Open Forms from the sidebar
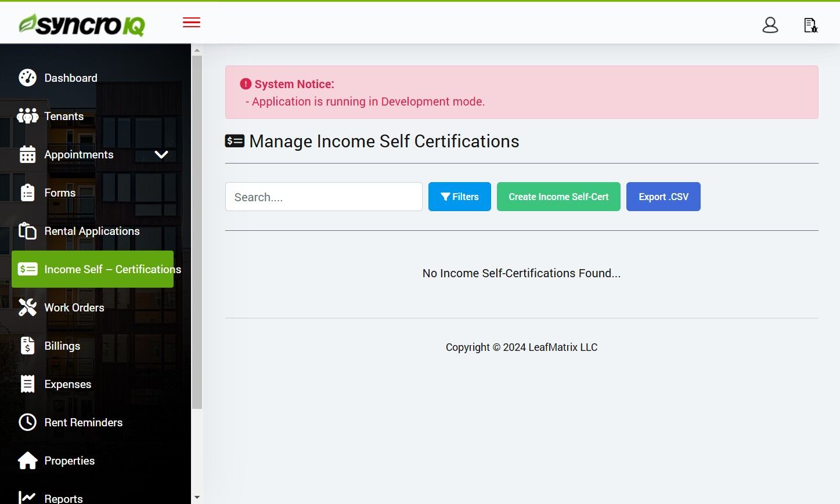The image size is (840, 504). click(x=92, y=193)
